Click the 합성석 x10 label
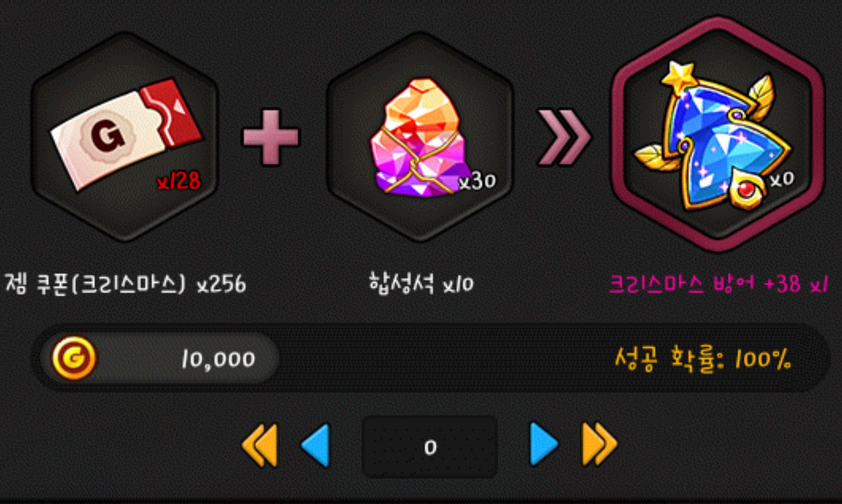The image size is (842, 504). [x=421, y=283]
